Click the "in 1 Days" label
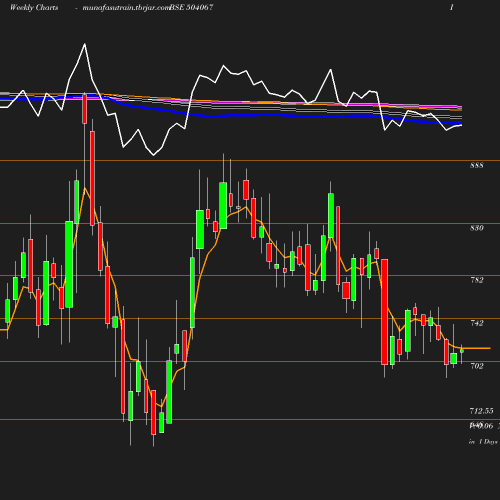This screenshot has height=500, width=500. [x=483, y=442]
